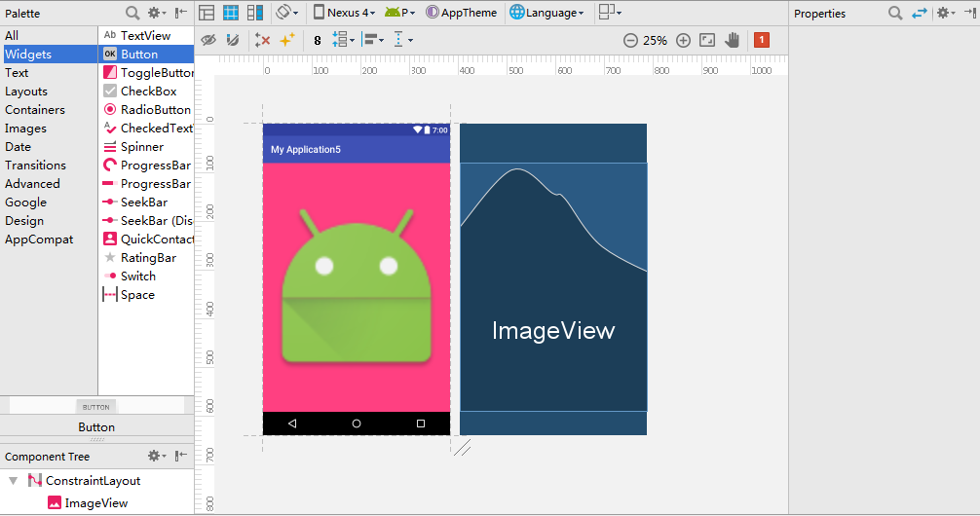Image resolution: width=980 pixels, height=516 pixels.
Task: Open the AppTheme theme selector
Action: [x=461, y=13]
